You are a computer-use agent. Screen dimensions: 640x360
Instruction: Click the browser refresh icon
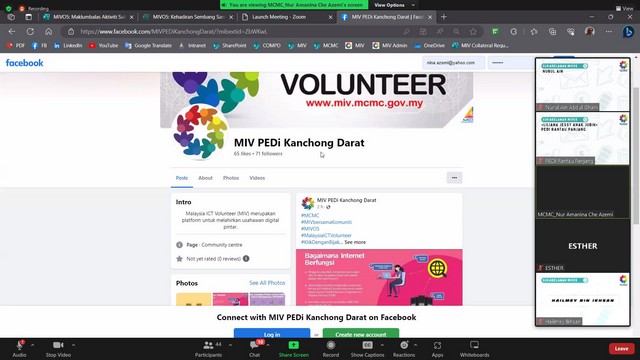30,31
